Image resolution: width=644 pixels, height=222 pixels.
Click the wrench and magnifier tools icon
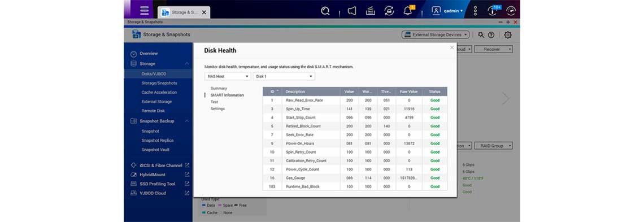(481, 35)
